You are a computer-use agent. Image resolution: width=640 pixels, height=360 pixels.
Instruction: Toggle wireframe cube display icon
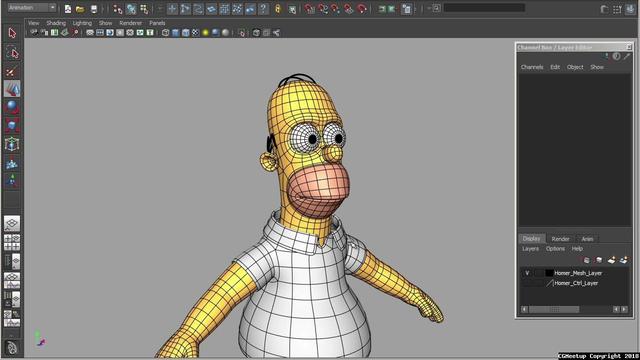click(x=165, y=33)
